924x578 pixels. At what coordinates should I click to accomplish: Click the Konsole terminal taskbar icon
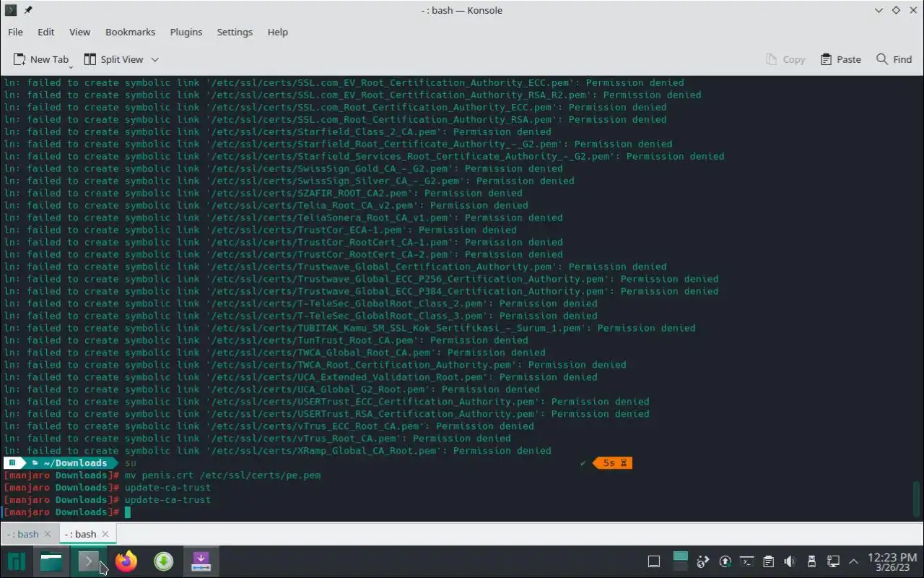point(89,561)
